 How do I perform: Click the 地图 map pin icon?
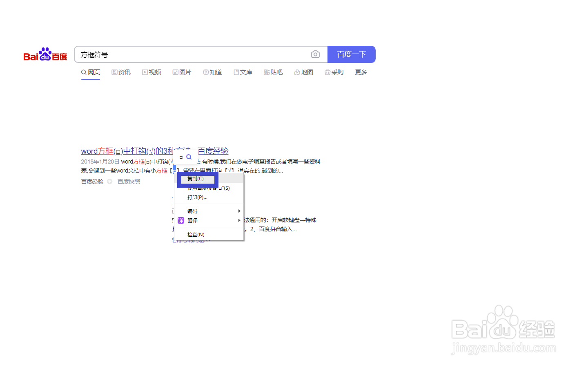click(x=297, y=72)
